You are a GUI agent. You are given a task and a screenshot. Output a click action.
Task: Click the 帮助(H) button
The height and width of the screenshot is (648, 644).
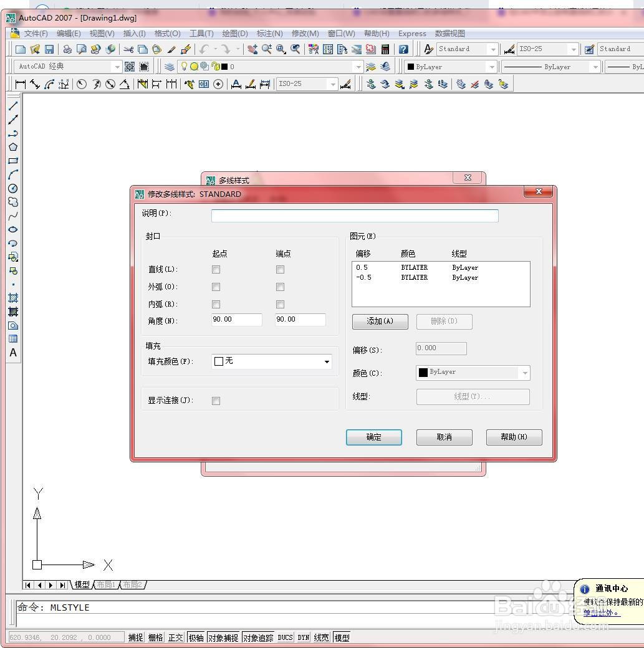tap(514, 437)
